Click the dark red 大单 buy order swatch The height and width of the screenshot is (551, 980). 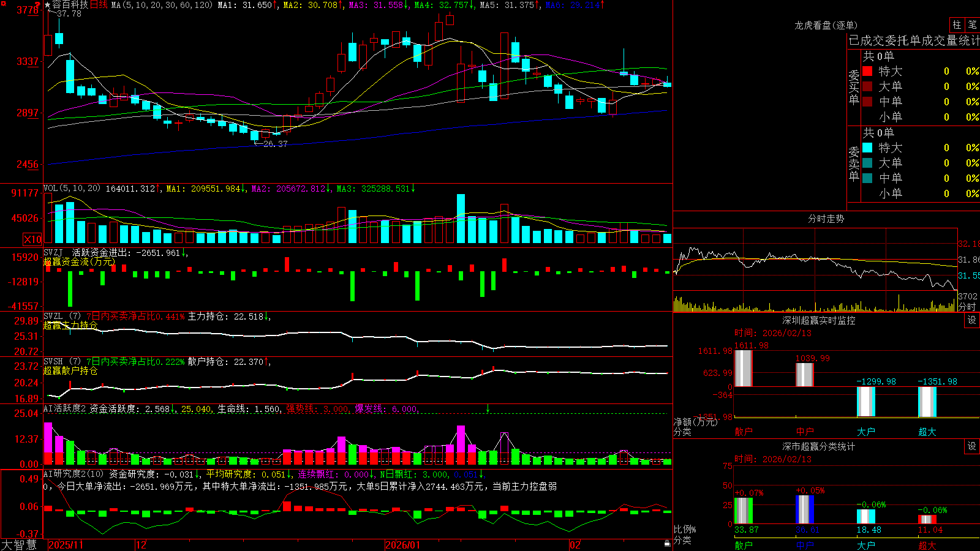(x=867, y=86)
